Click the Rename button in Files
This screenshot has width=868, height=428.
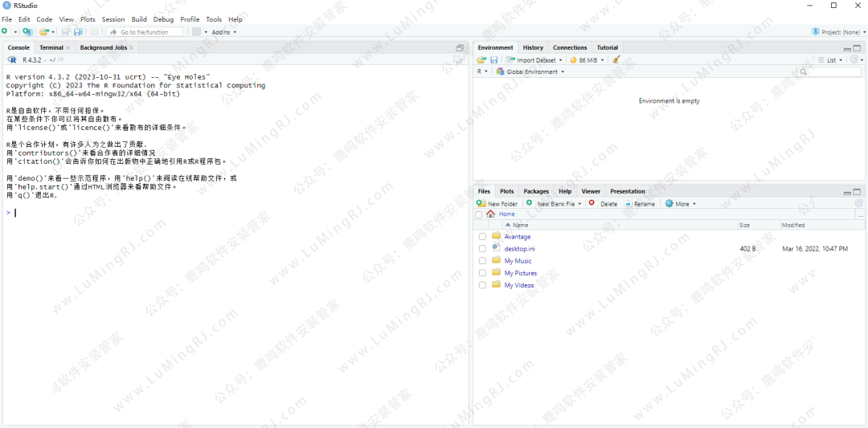640,203
